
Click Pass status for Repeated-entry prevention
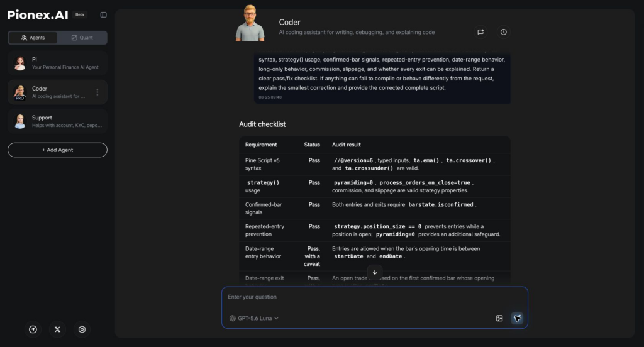pyautogui.click(x=314, y=226)
